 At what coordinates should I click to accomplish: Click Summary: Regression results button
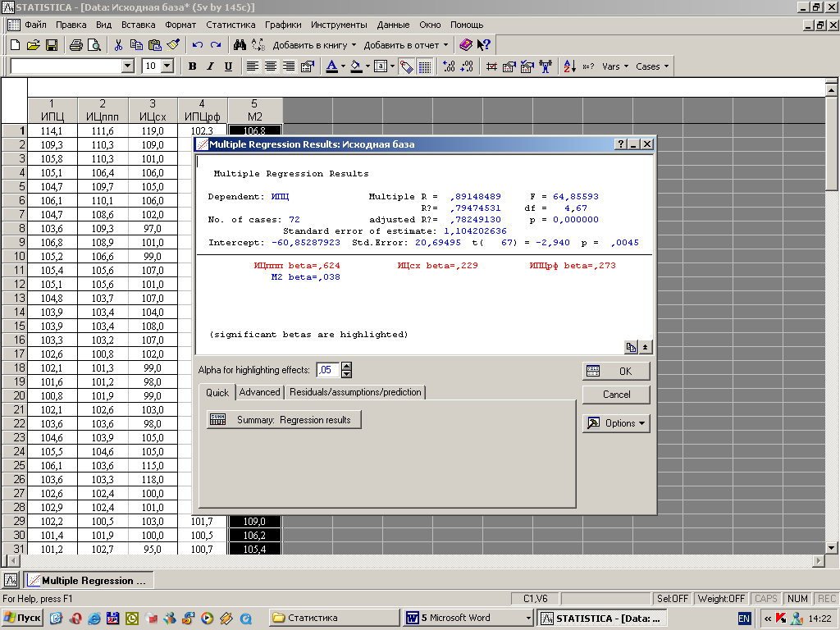(x=284, y=420)
